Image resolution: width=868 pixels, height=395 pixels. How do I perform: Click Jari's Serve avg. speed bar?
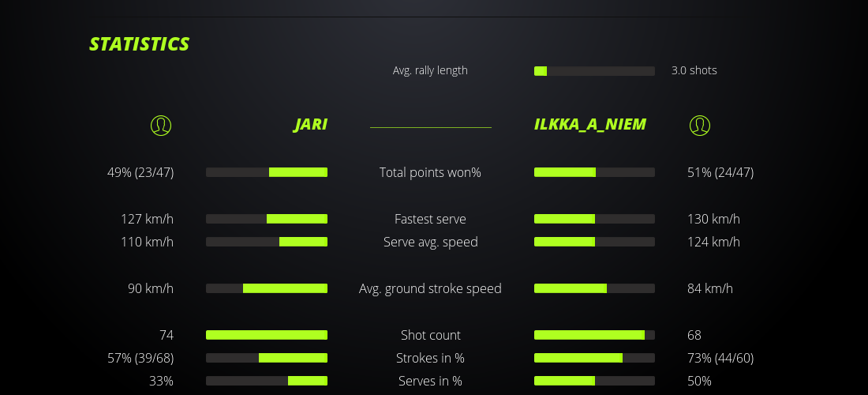[267, 242]
